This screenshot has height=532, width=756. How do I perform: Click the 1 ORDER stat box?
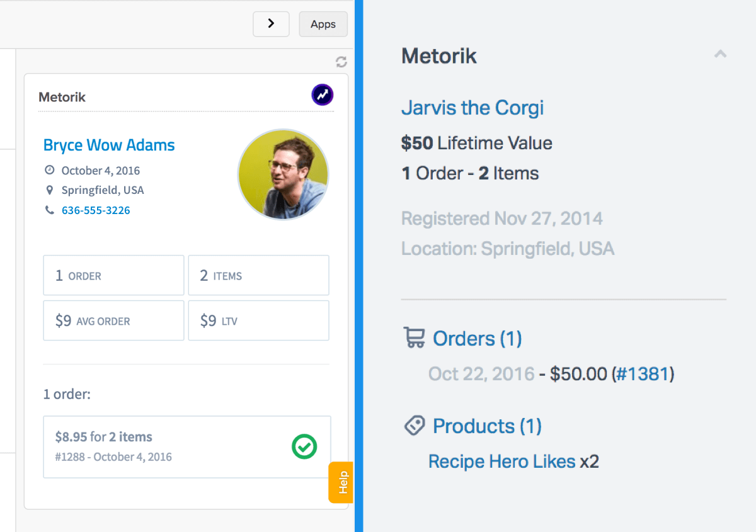tap(113, 275)
